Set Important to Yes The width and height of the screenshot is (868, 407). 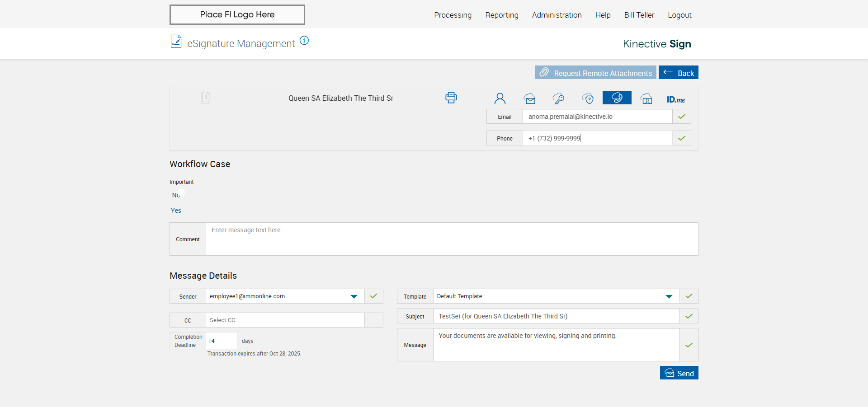coord(176,211)
